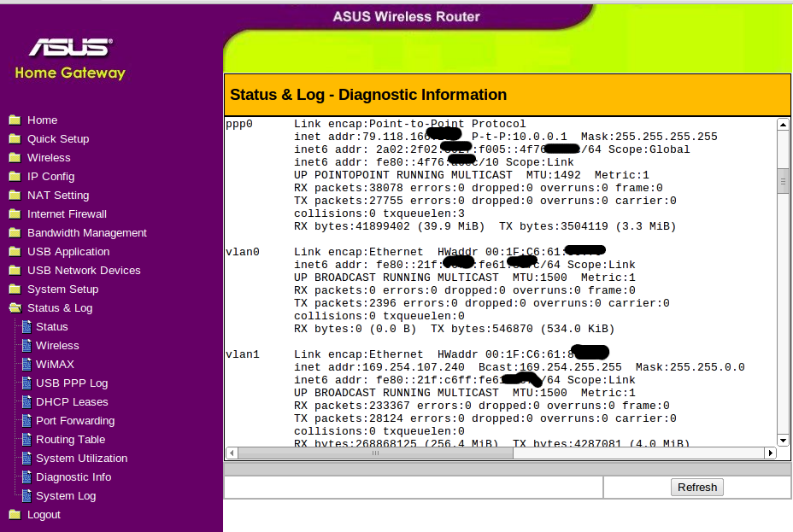Click the folder icon beside Internet Firewall
Viewport: 793px width, 532px height.
(x=15, y=213)
